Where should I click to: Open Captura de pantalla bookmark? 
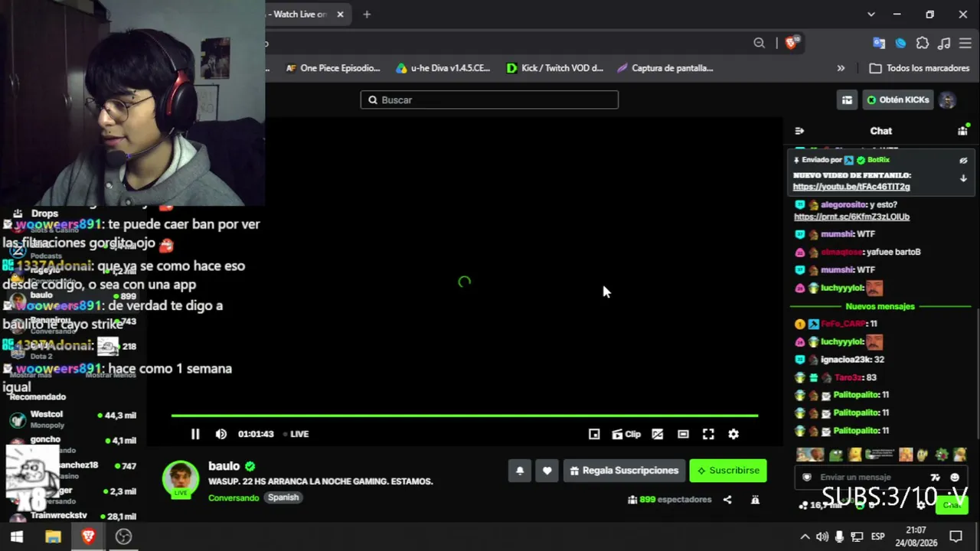click(x=665, y=68)
